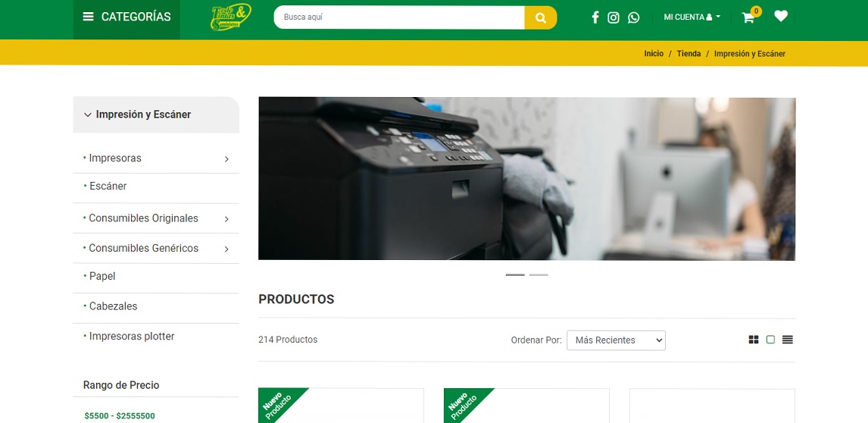The width and height of the screenshot is (868, 423).
Task: Click the yellow search magnifier button
Action: point(540,17)
